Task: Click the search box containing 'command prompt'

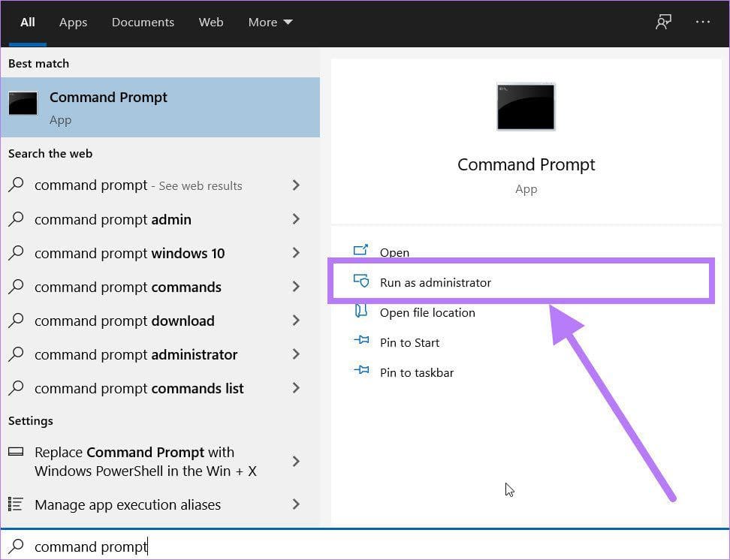Action: coord(365,546)
